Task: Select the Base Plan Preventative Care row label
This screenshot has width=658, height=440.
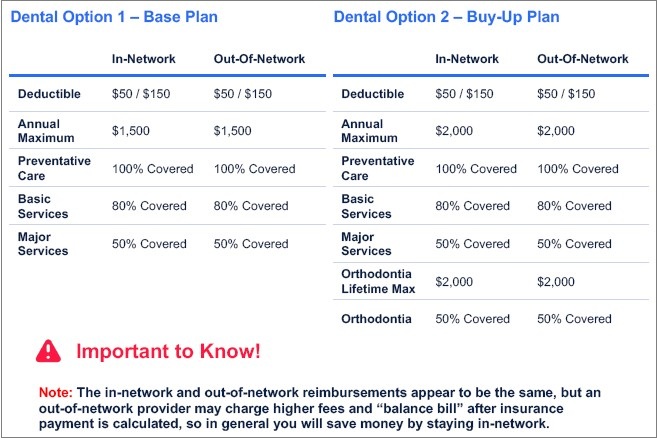Action: coord(54,168)
